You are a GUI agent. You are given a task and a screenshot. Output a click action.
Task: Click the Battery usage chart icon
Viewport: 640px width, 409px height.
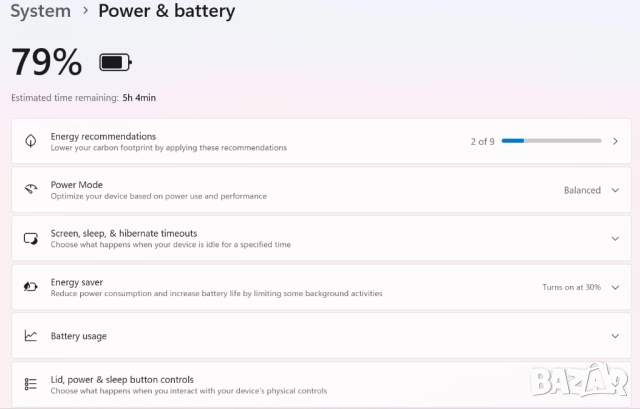(x=31, y=336)
